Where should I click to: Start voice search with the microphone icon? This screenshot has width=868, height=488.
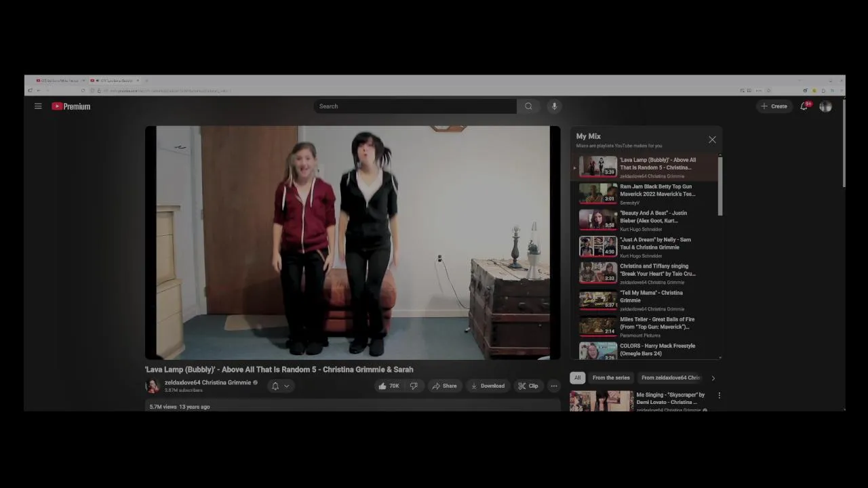[554, 106]
